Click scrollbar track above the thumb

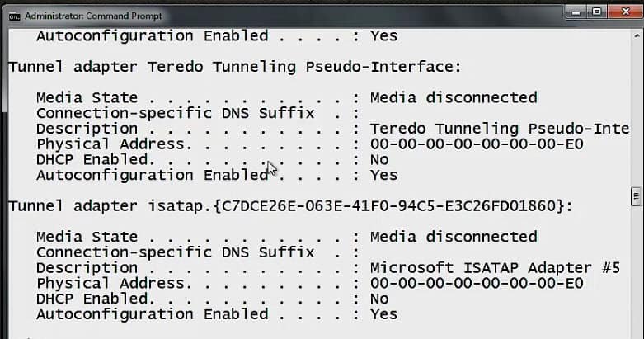point(637,113)
